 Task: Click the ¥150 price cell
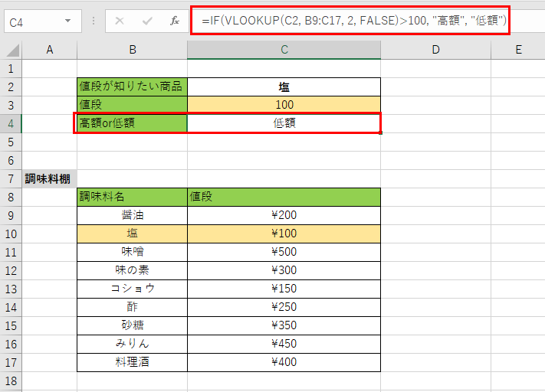coord(284,289)
